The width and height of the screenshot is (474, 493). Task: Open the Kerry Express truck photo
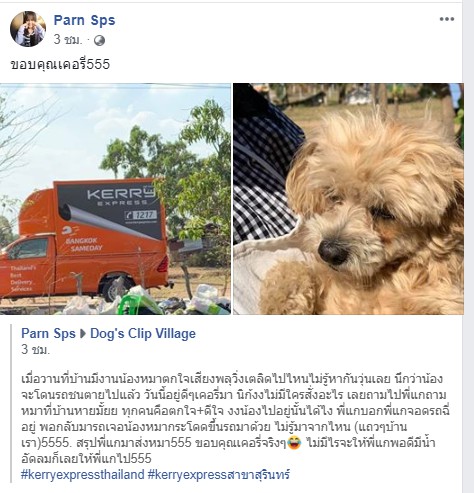tap(115, 199)
